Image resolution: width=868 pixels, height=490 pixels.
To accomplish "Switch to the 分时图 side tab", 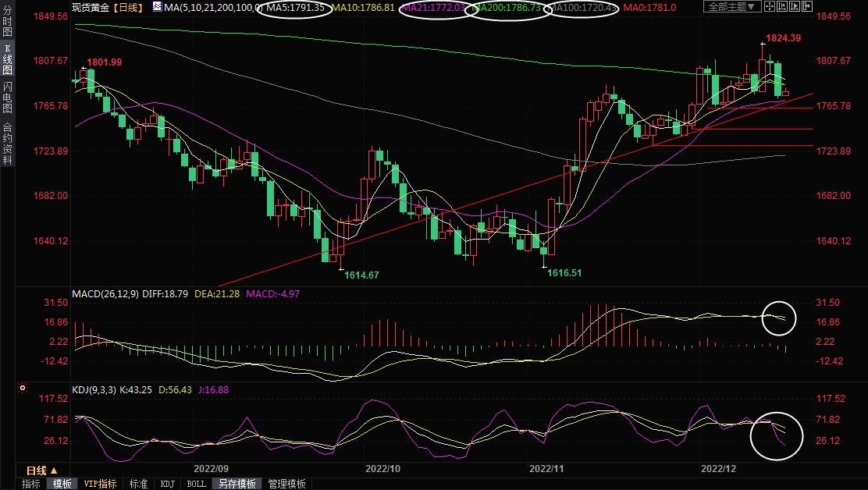I will tap(7, 22).
